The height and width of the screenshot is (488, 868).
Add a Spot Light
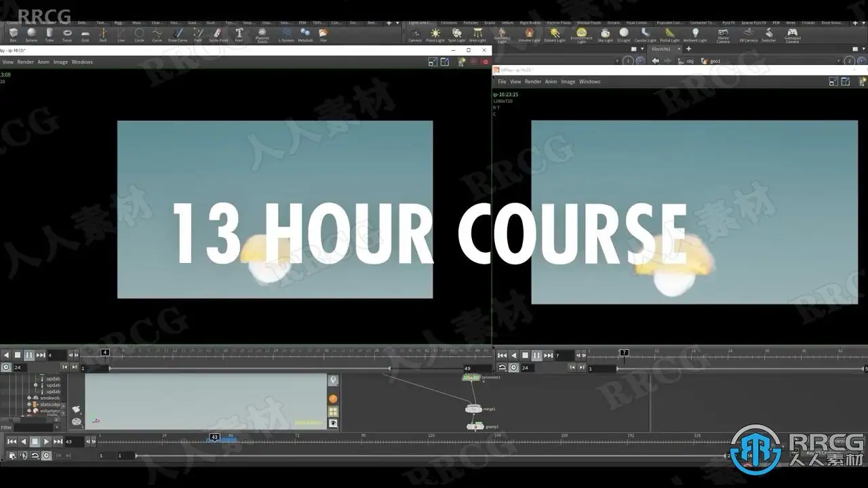pyautogui.click(x=456, y=34)
